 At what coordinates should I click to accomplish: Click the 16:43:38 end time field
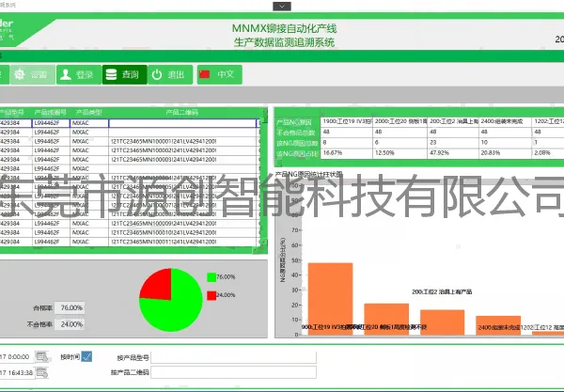[16, 373]
